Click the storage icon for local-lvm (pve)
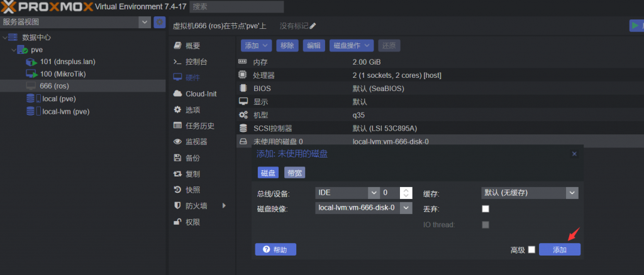This screenshot has width=644, height=275. 33,111
